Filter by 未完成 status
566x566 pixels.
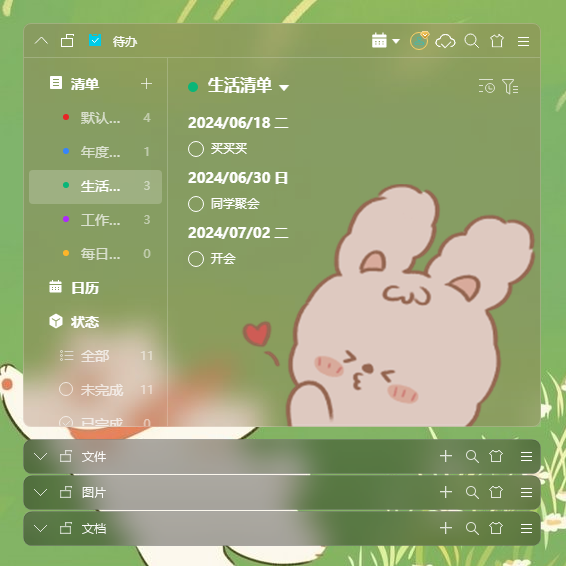pos(95,390)
